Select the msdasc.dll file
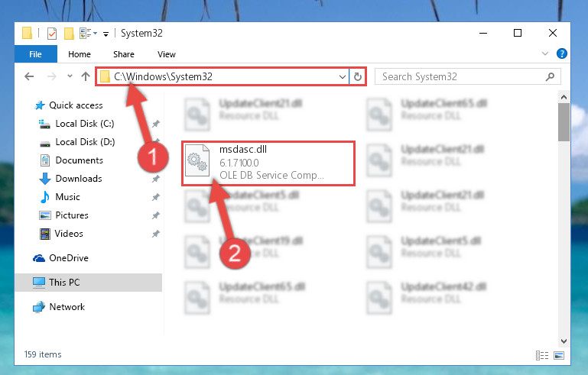588x375 pixels. pyautogui.click(x=268, y=163)
